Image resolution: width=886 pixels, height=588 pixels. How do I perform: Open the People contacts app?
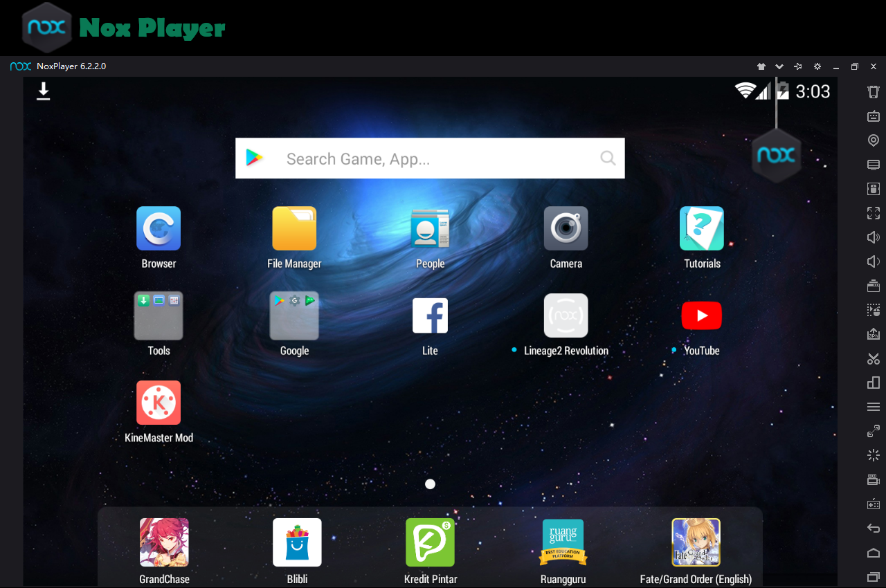click(x=430, y=229)
